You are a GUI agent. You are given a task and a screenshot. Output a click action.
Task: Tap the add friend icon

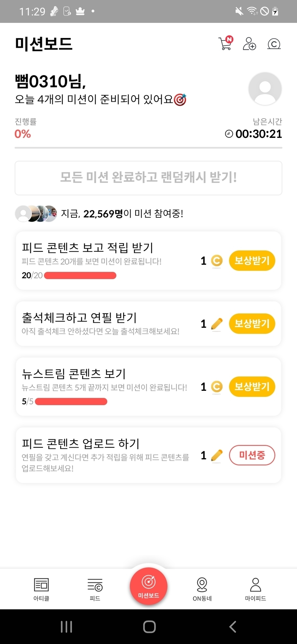point(249,44)
